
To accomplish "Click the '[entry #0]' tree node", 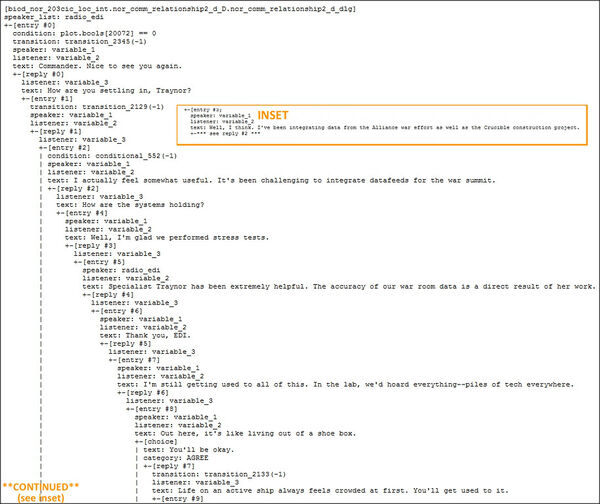I will pos(30,25).
